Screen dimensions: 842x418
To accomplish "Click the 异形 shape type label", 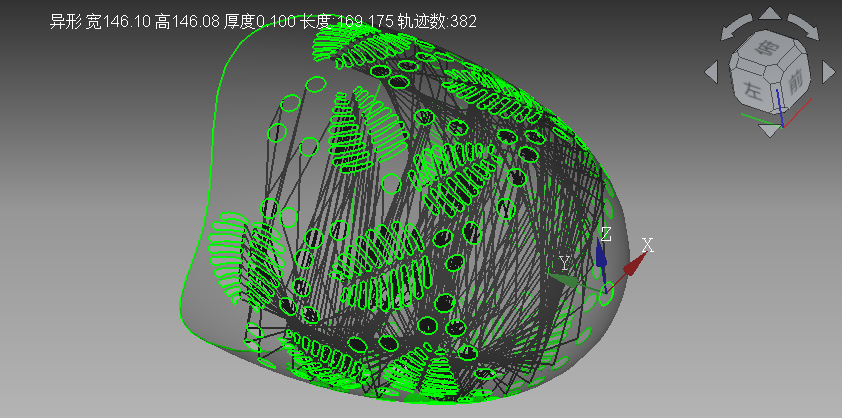I will click(65, 21).
